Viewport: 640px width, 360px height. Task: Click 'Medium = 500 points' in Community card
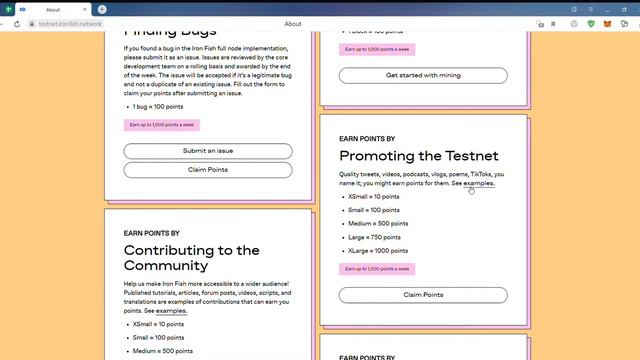[x=162, y=351]
